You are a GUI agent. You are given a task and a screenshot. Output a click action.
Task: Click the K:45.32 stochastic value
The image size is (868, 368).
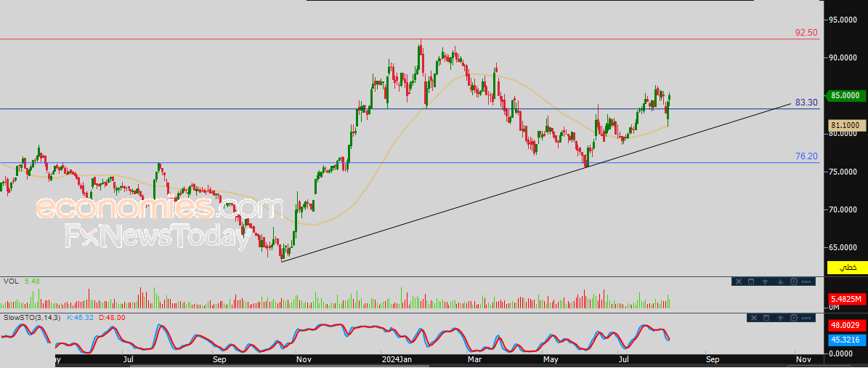coord(79,318)
